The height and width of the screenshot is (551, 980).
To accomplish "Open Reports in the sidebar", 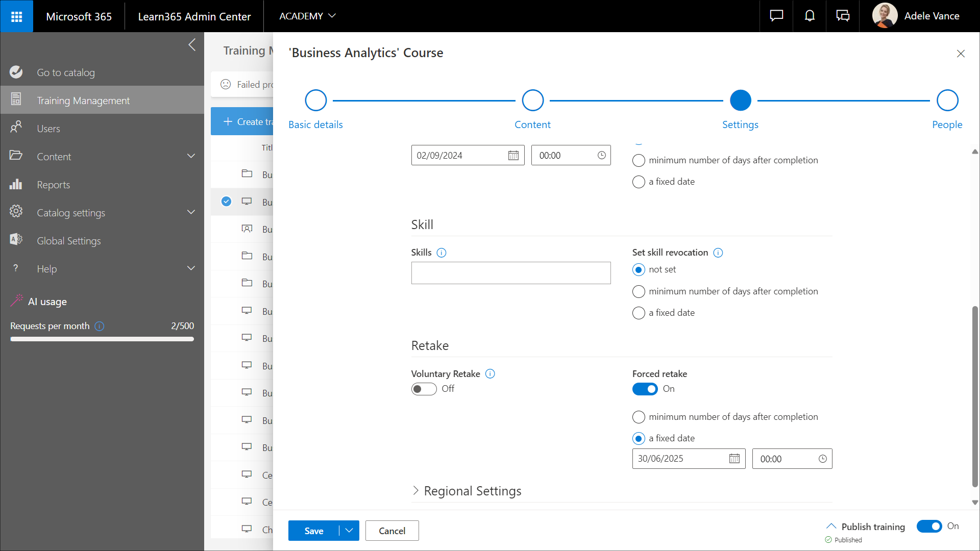I will tap(53, 185).
